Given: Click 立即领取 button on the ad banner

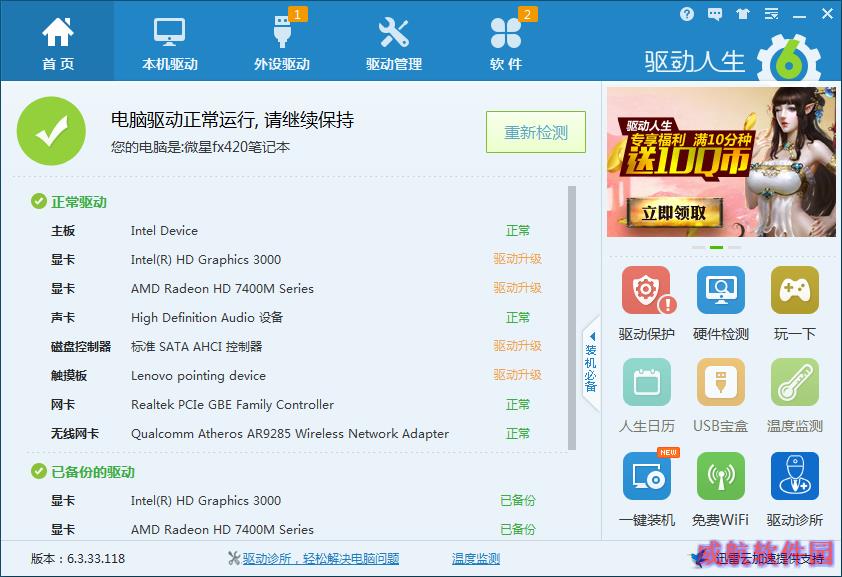Looking at the screenshot, I should [674, 213].
